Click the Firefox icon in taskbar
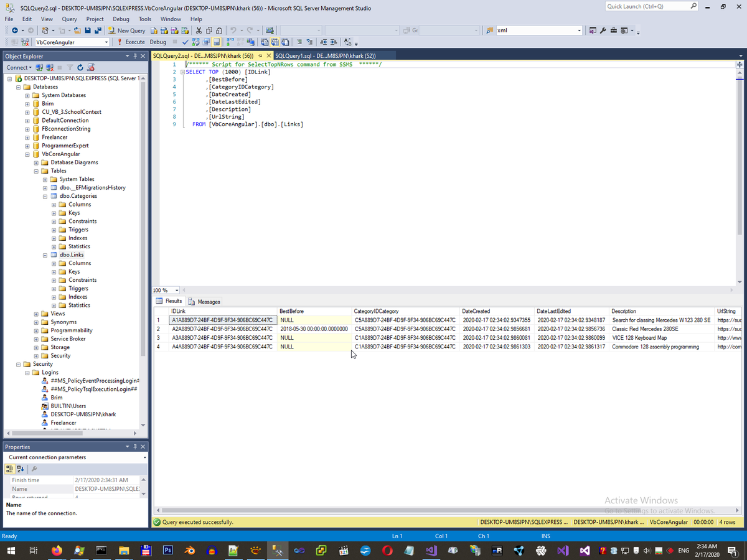The width and height of the screenshot is (747, 560). [x=57, y=550]
